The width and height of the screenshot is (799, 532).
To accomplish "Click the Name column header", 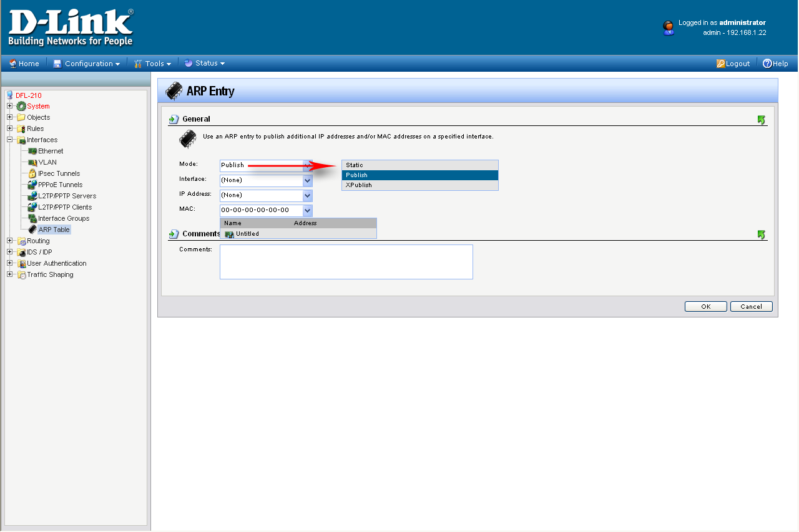I will tap(233, 223).
